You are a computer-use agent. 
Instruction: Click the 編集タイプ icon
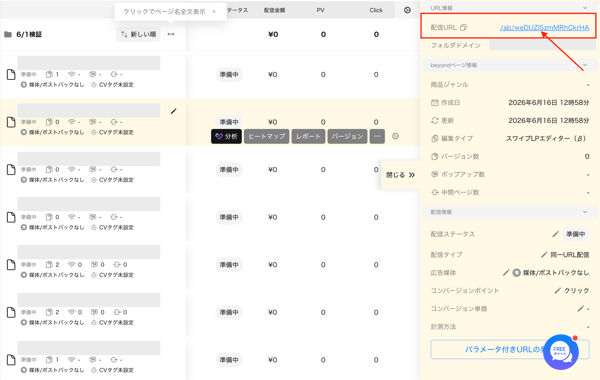(x=435, y=139)
